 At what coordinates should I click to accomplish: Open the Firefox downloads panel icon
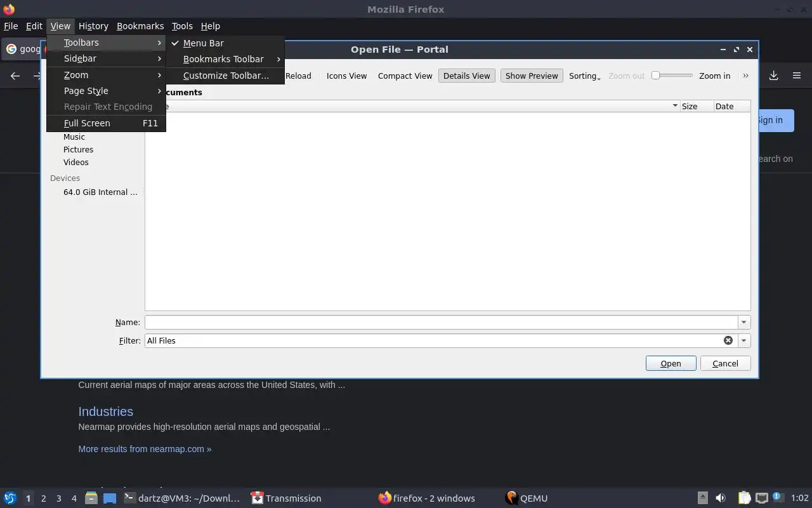773,76
